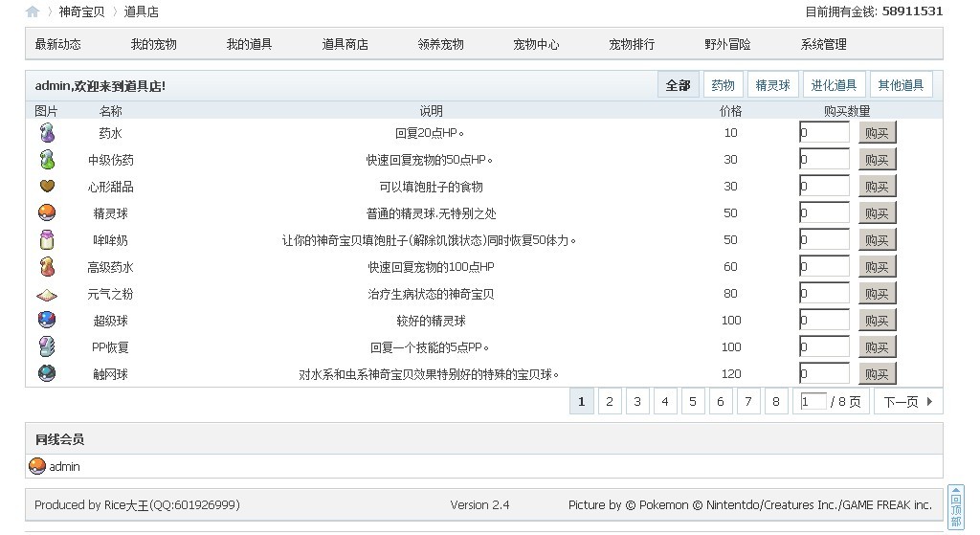
Task: Click 购买 for 元气之粉
Action: point(877,294)
